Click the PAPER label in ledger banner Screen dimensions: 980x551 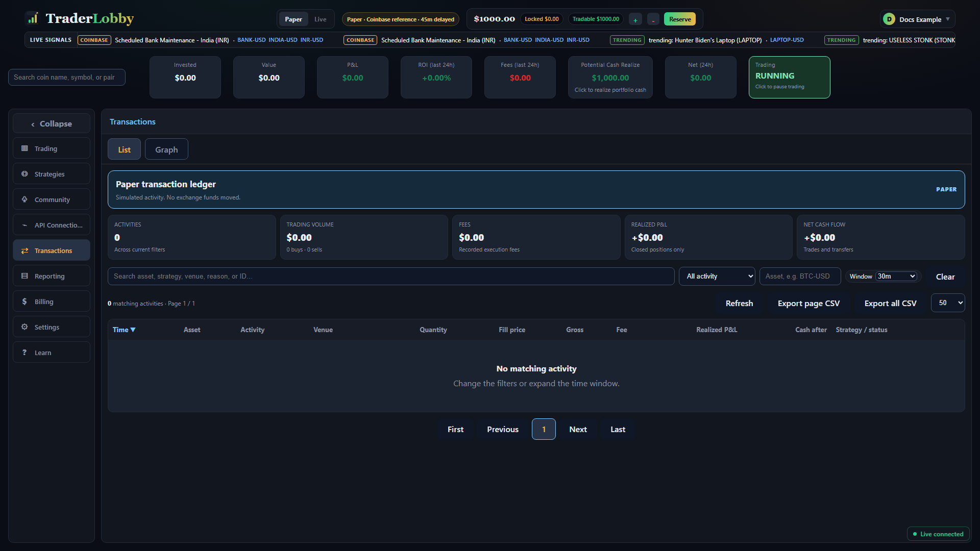tap(946, 189)
